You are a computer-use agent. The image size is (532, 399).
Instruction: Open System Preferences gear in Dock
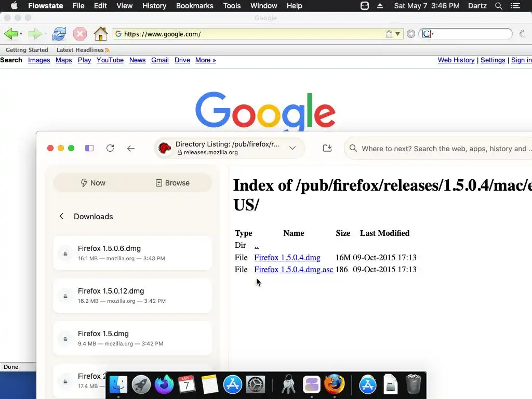[255, 384]
